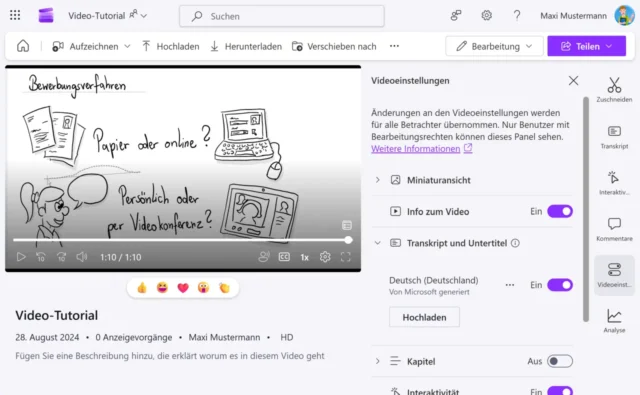
Task: Click Maxi Mustermann profile avatar
Action: [x=624, y=16]
